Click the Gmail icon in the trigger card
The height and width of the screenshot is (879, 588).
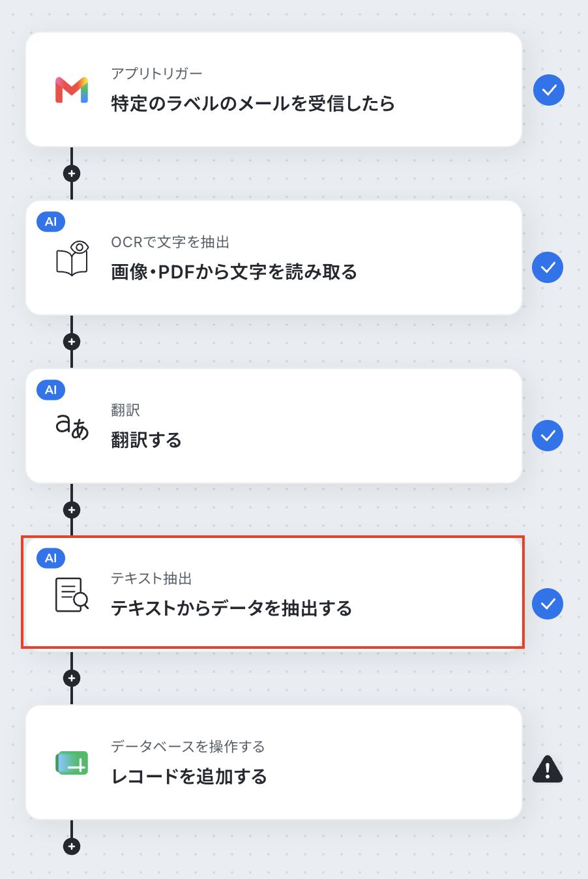coord(72,90)
